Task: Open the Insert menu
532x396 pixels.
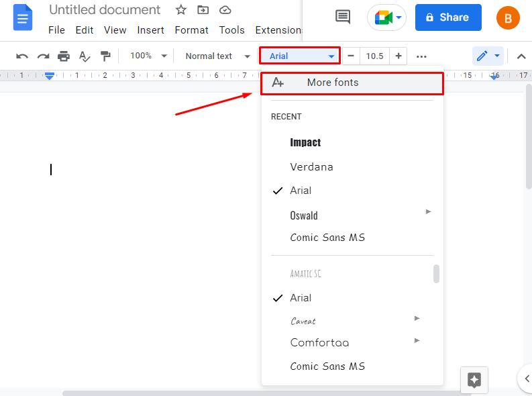Action: click(x=150, y=30)
